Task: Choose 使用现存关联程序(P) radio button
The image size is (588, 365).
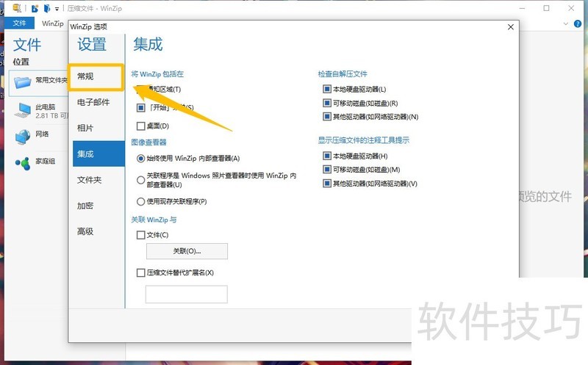Action: point(140,202)
